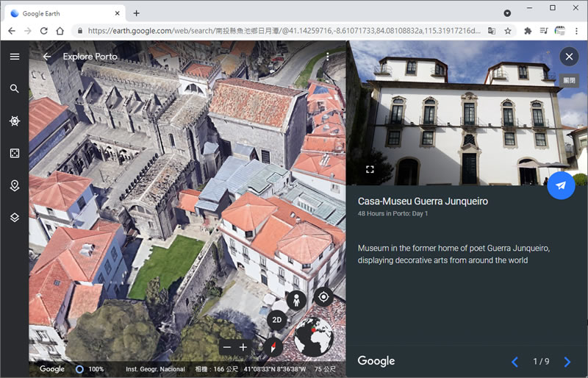The image size is (588, 378).
Task: Click the Casa-Museu Guerra Junqueiro title
Action: (x=423, y=202)
